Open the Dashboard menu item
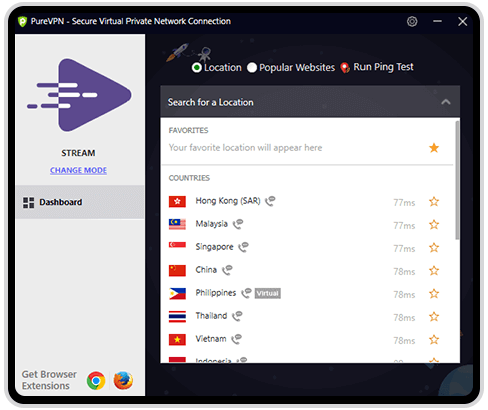 [x=80, y=202]
